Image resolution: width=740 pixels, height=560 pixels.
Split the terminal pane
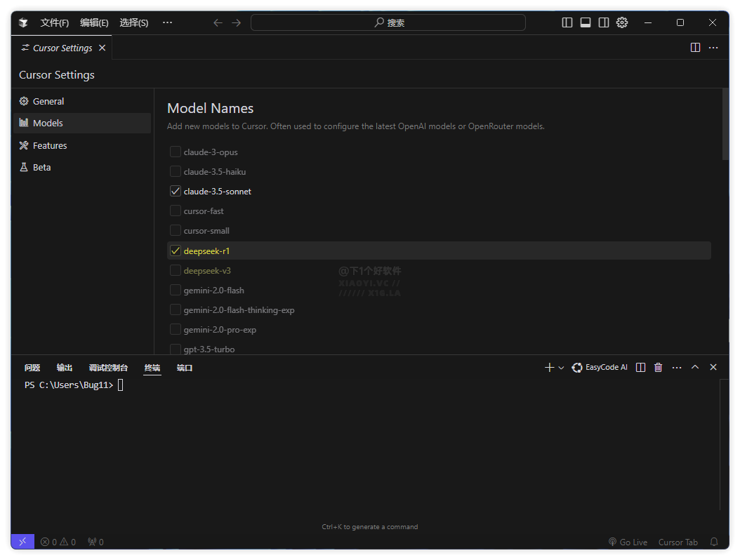click(640, 367)
